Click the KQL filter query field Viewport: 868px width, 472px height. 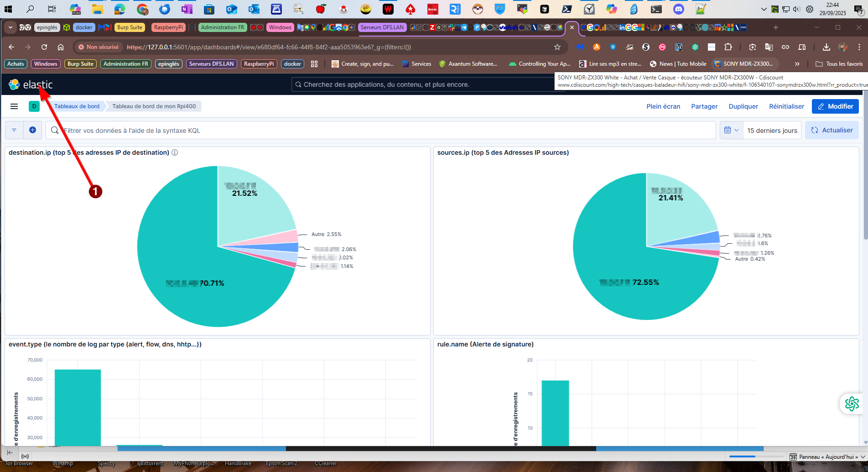click(x=388, y=131)
